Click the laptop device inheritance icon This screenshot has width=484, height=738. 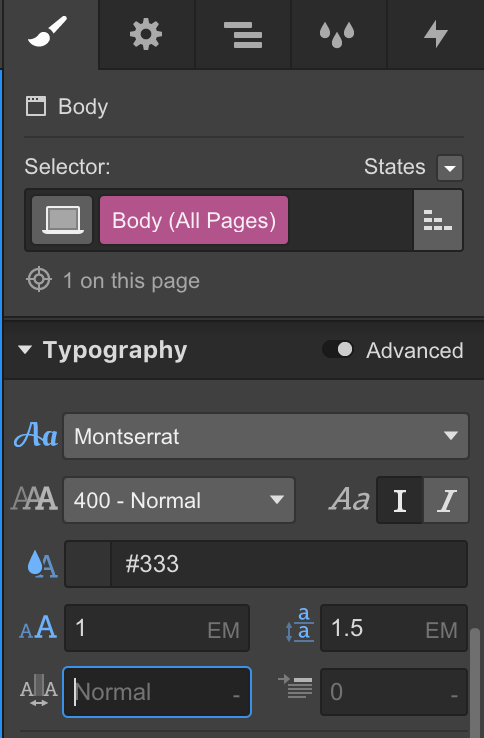pos(62,220)
